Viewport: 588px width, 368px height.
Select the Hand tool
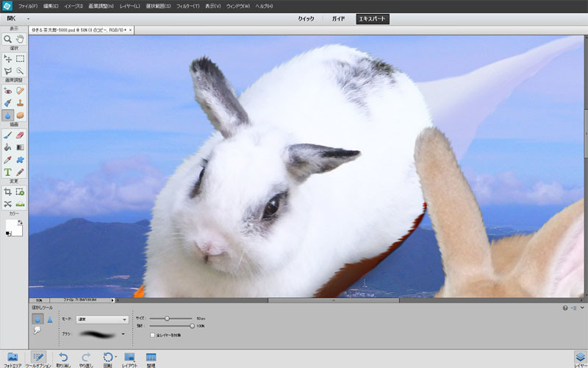(x=21, y=39)
